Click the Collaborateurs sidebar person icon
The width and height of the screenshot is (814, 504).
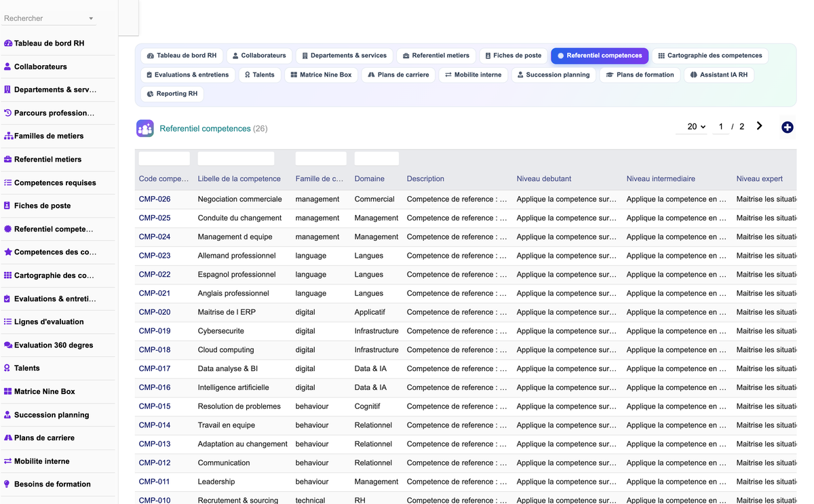click(8, 66)
